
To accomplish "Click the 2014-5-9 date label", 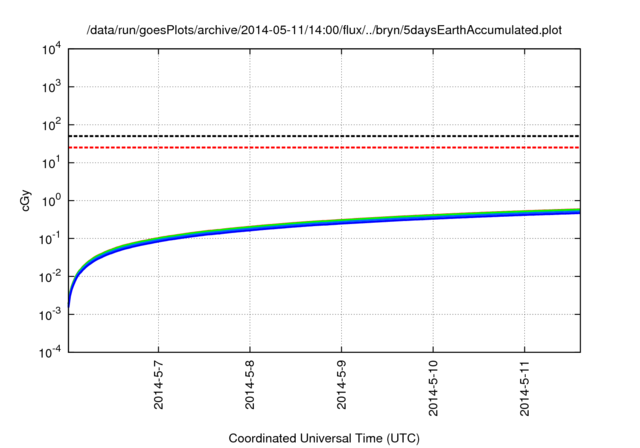I will click(342, 385).
